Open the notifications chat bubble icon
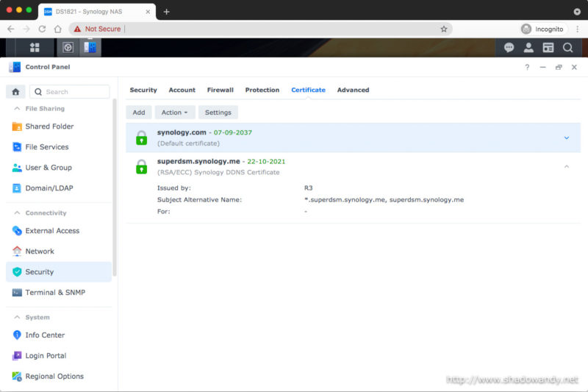This screenshot has height=392, width=588. (x=509, y=48)
